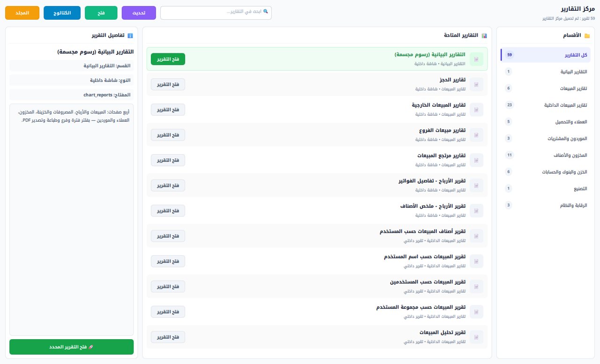Select the التقارير البيانية category
This screenshot has width=600, height=364.
click(546, 72)
